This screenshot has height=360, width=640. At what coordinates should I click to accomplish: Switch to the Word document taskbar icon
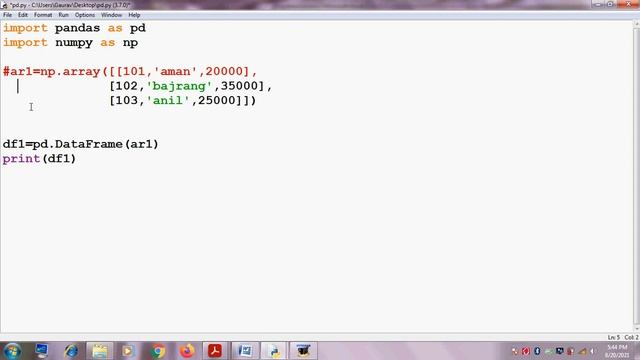[245, 351]
